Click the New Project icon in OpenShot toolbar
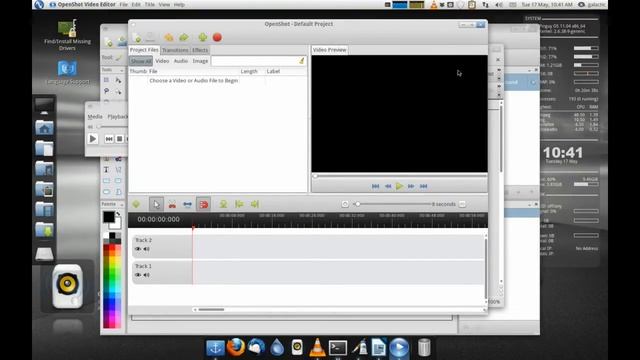 (138, 38)
